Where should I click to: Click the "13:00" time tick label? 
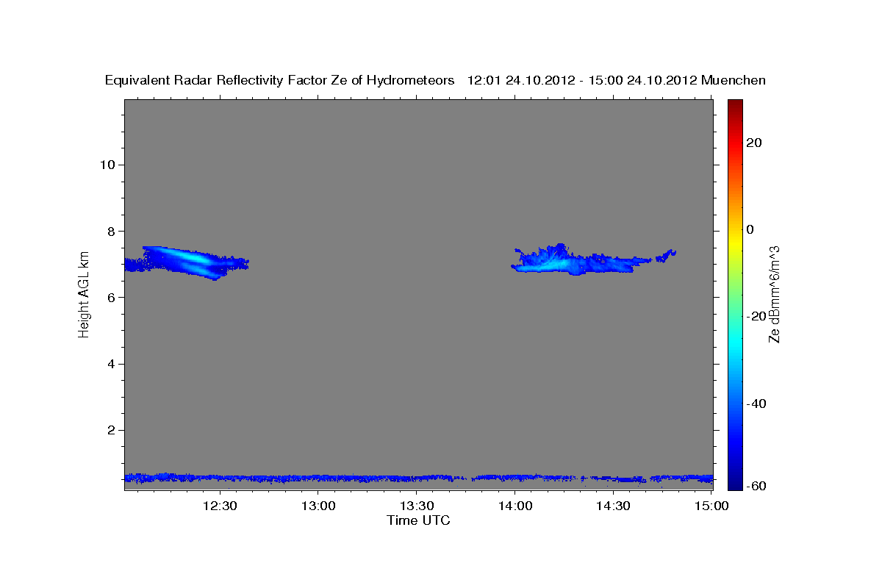pyautogui.click(x=318, y=506)
